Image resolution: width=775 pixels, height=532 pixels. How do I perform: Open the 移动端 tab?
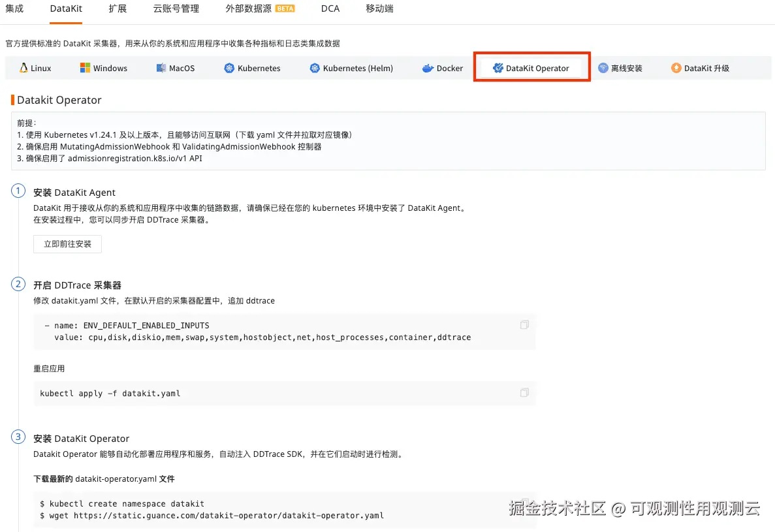(379, 8)
